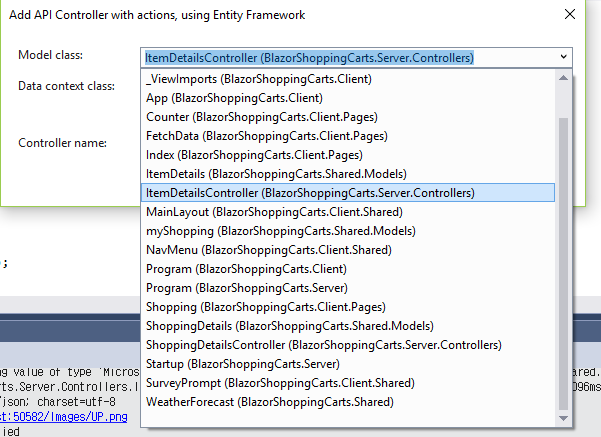Select _ViewImports (BlazorShoppingCarts.Client) option

(x=348, y=79)
